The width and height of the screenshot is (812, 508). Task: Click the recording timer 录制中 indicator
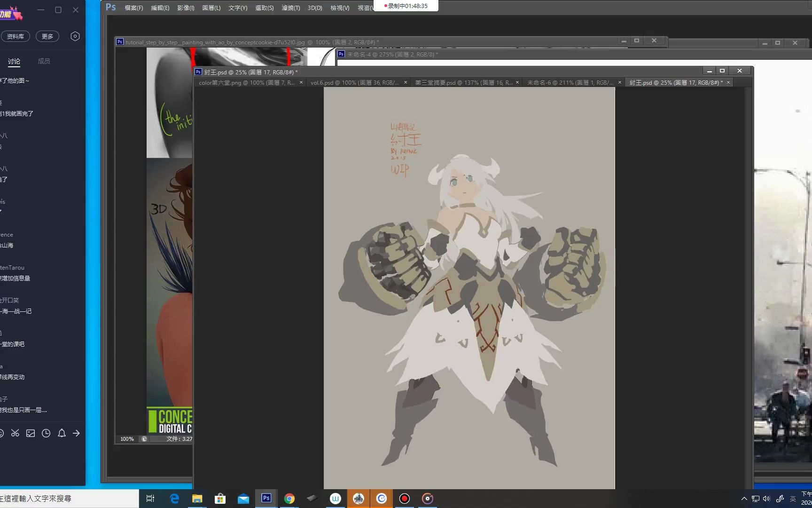pyautogui.click(x=406, y=6)
